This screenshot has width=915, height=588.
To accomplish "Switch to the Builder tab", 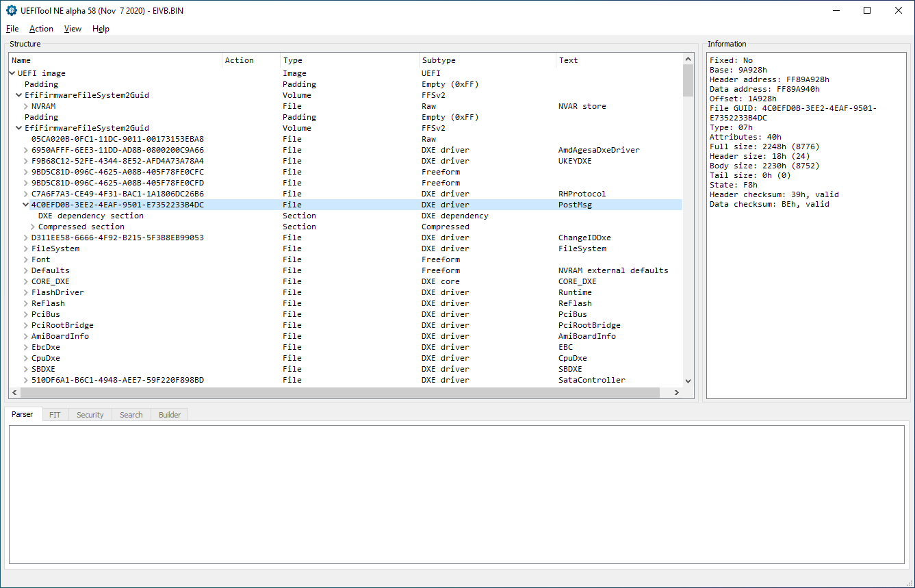I will pyautogui.click(x=170, y=415).
